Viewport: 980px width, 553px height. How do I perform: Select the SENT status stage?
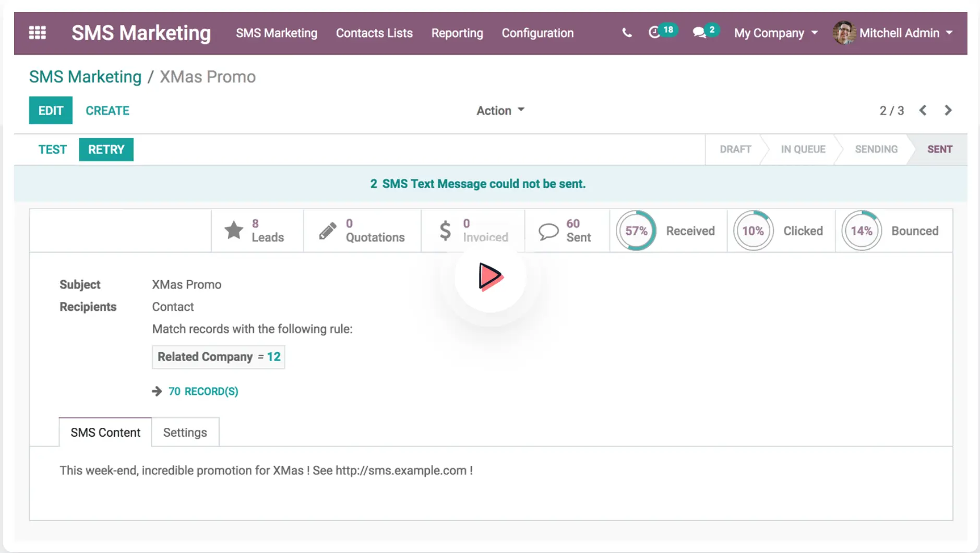point(940,149)
